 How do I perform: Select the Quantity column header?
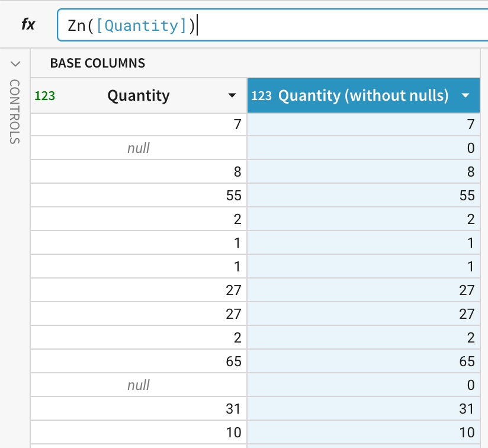pos(139,96)
